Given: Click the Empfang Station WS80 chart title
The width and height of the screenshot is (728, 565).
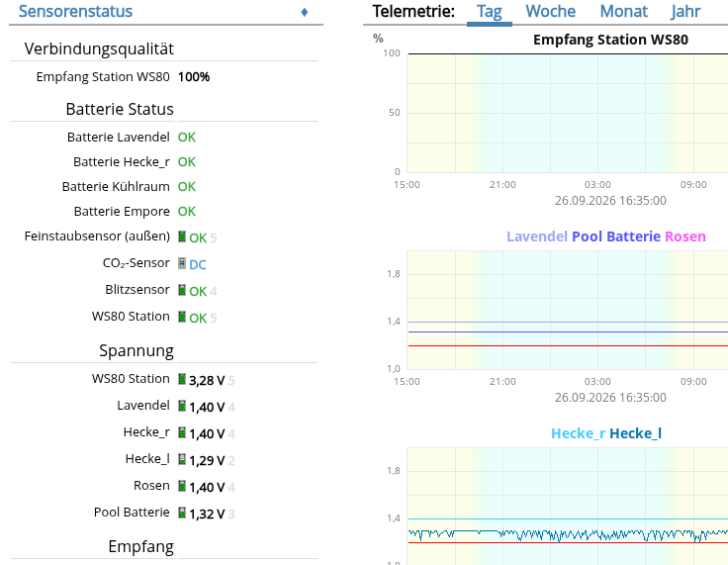Looking at the screenshot, I should (610, 40).
